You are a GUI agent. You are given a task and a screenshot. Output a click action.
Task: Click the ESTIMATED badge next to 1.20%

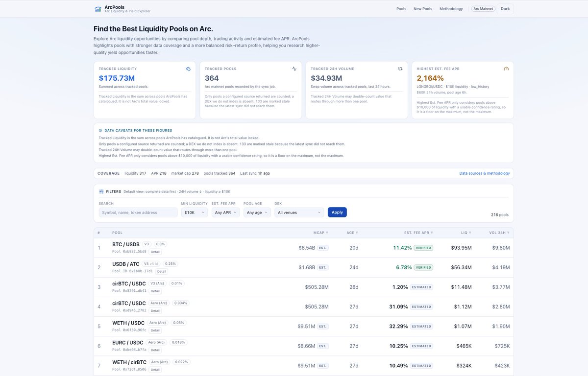(x=422, y=287)
